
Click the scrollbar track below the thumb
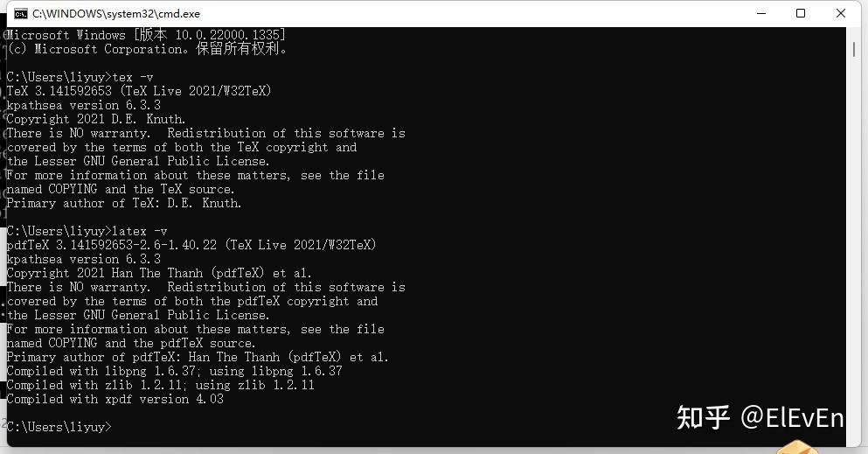coord(854,249)
